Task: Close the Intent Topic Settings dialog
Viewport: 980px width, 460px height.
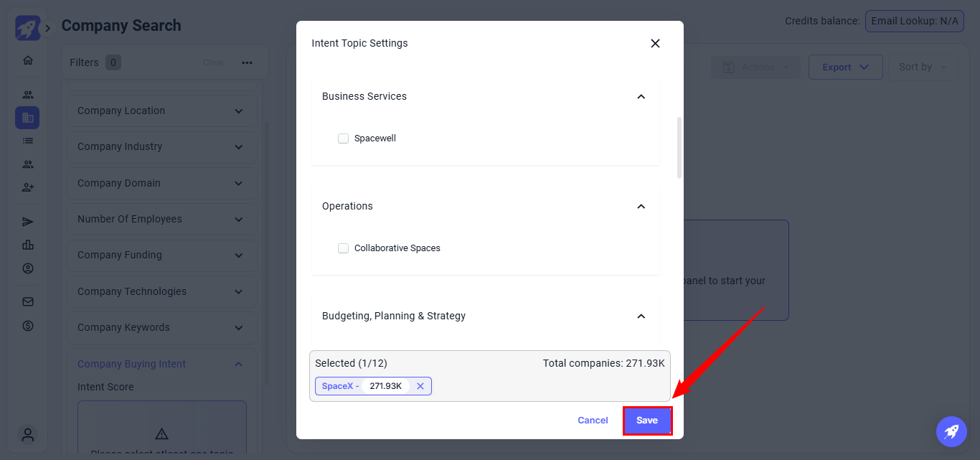Action: 655,43
